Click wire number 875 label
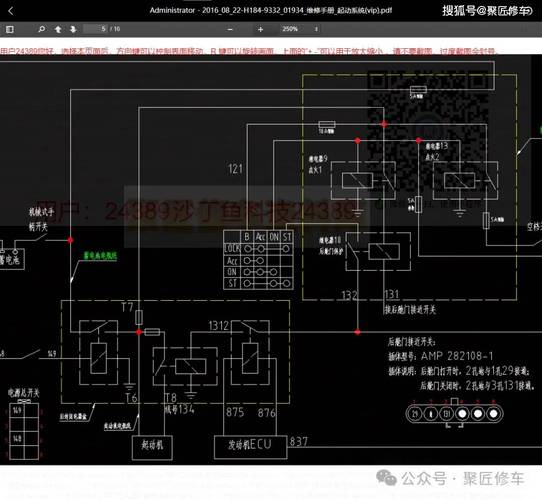This screenshot has width=542, height=500. [x=235, y=412]
